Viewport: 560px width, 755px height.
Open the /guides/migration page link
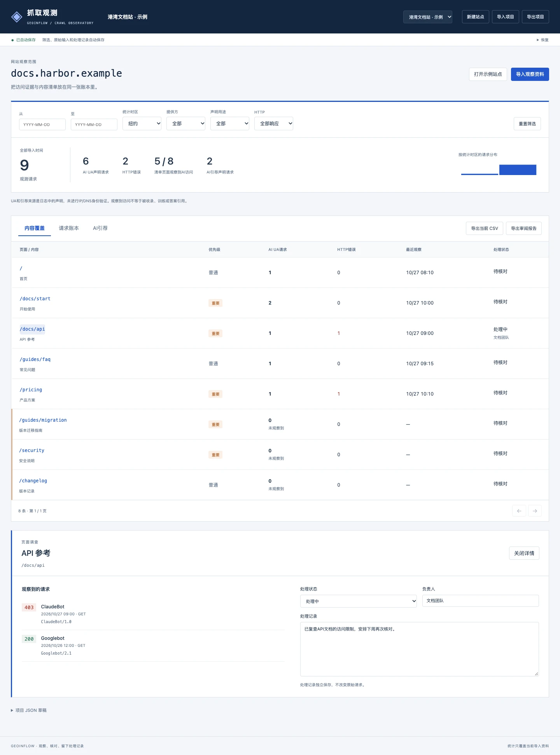click(43, 420)
